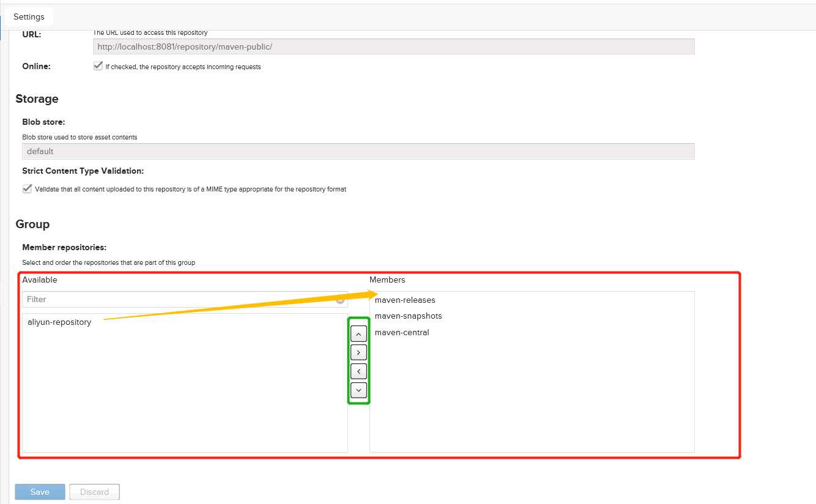
Task: Move selected member up with up-arrow button
Action: pos(358,334)
